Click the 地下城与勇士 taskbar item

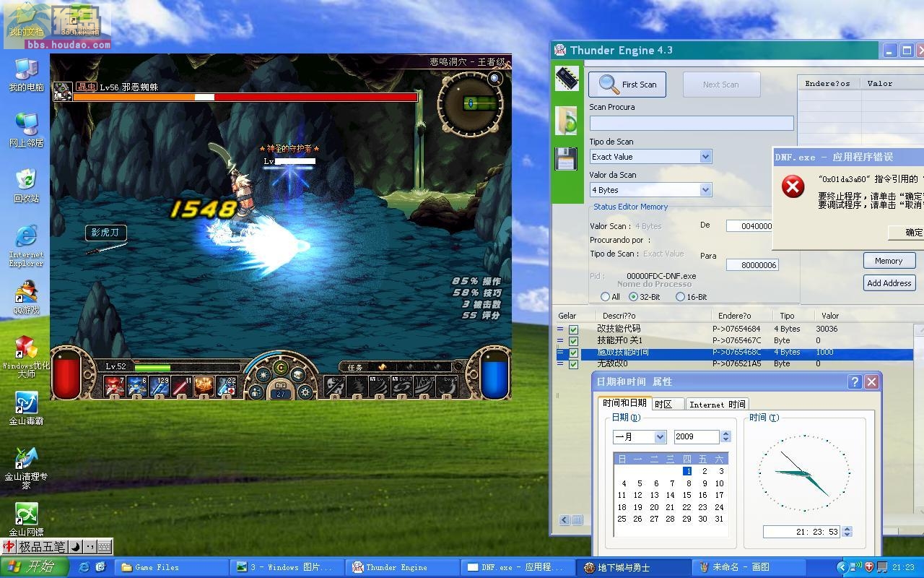pos(634,567)
